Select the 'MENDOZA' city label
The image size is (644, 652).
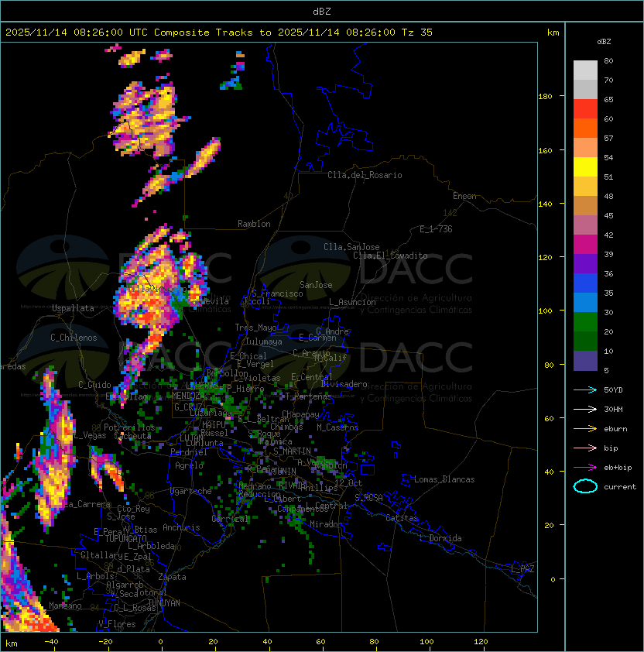(188, 396)
